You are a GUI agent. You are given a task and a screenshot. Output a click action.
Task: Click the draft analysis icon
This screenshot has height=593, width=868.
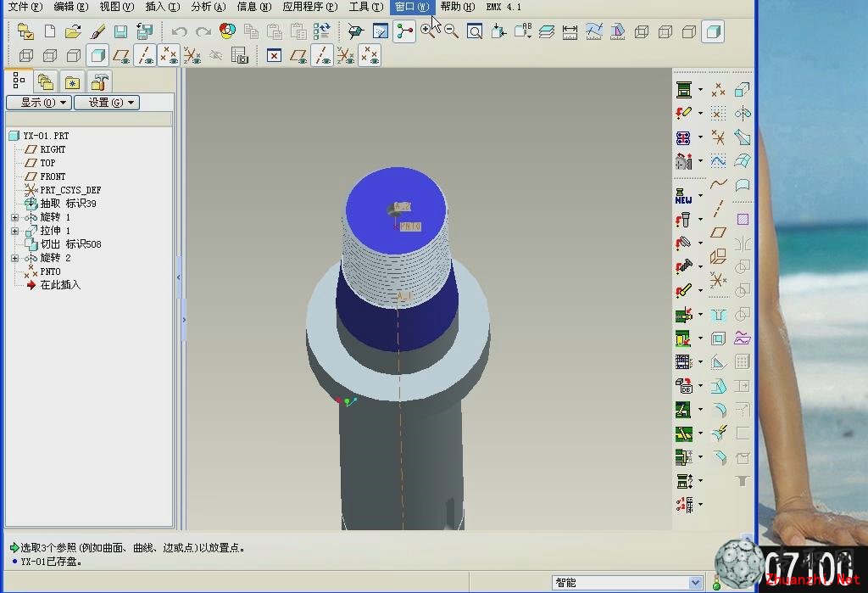(x=617, y=31)
